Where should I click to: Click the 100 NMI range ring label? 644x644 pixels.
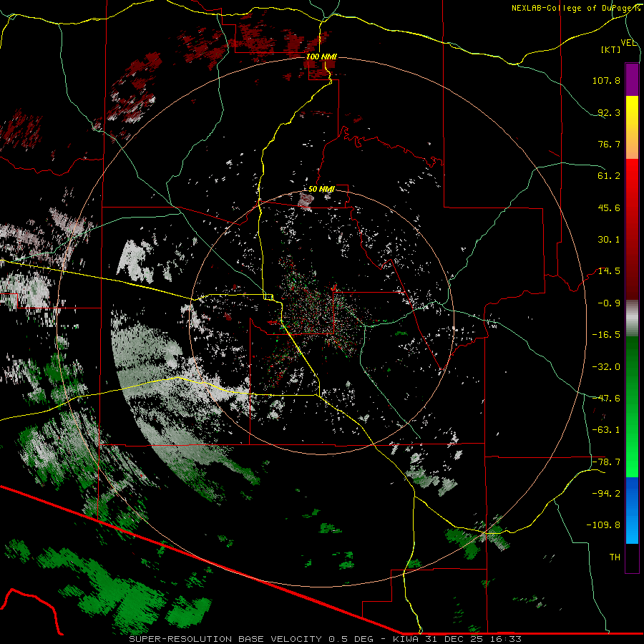[x=321, y=57]
